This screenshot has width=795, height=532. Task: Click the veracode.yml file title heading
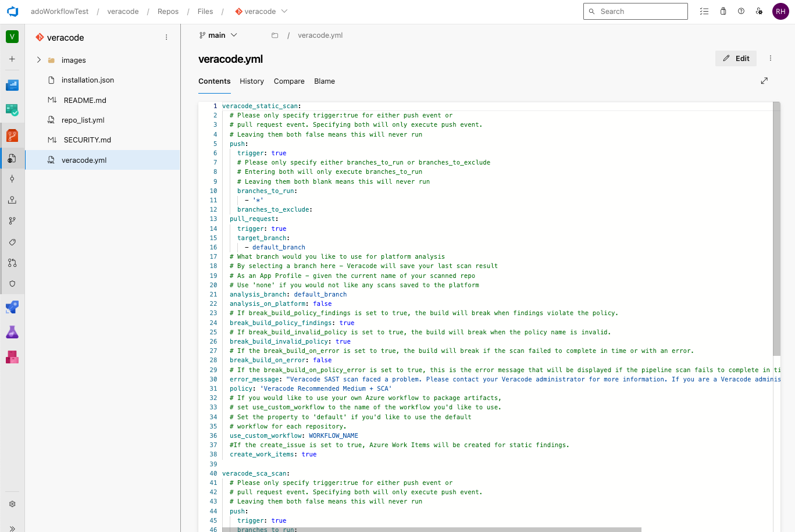[x=231, y=59]
